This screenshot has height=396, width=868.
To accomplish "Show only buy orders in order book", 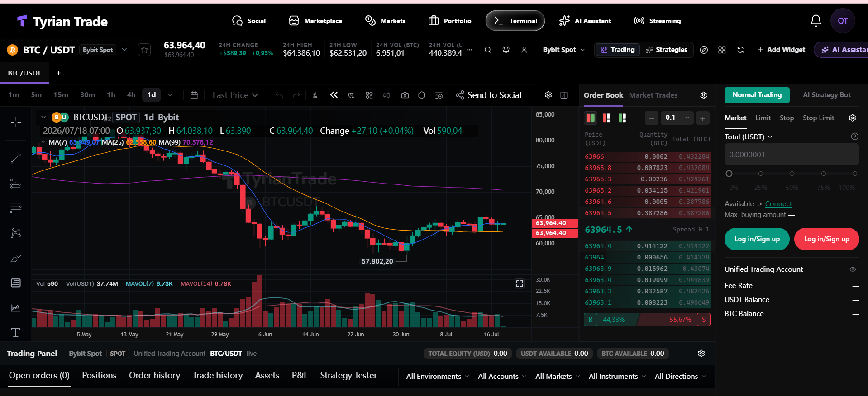I will pyautogui.click(x=622, y=118).
